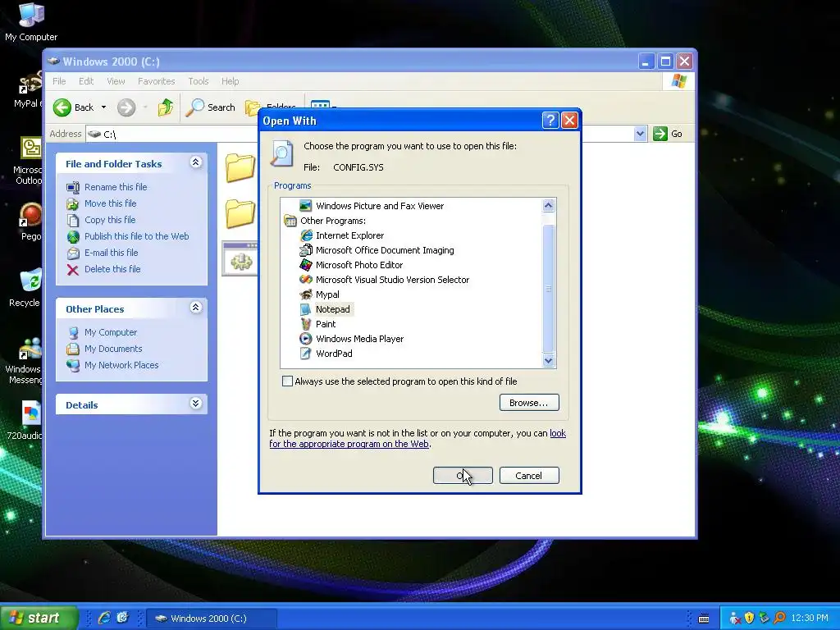Viewport: 840px width, 630px height.
Task: Select Windows Picture and Fax Viewer
Action: pos(372,206)
